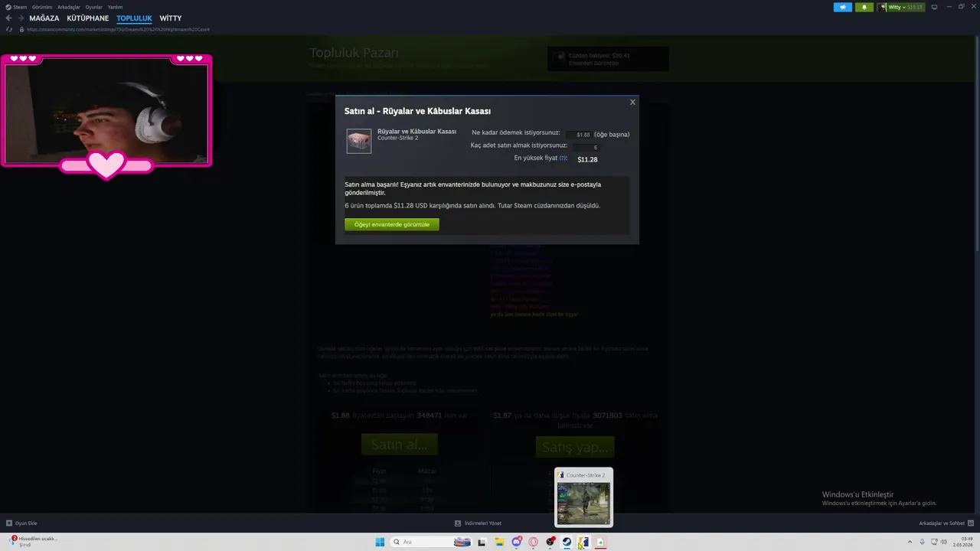980x551 pixels.
Task: Open the weather widget on the taskbar
Action: click(x=34, y=541)
